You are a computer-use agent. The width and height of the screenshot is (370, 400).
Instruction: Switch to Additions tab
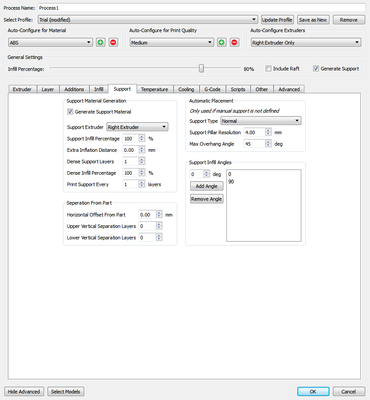(74, 89)
